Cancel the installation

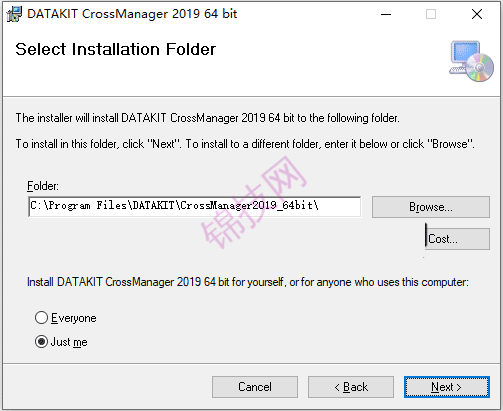pos(255,387)
